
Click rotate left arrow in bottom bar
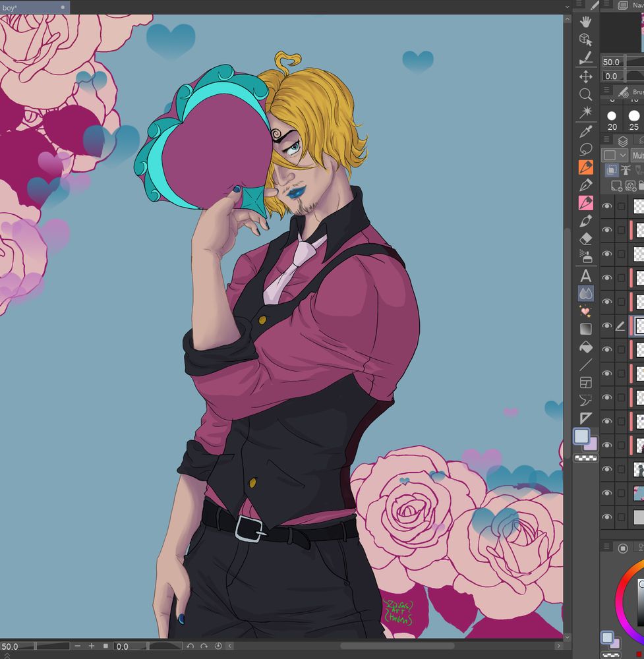click(x=190, y=646)
